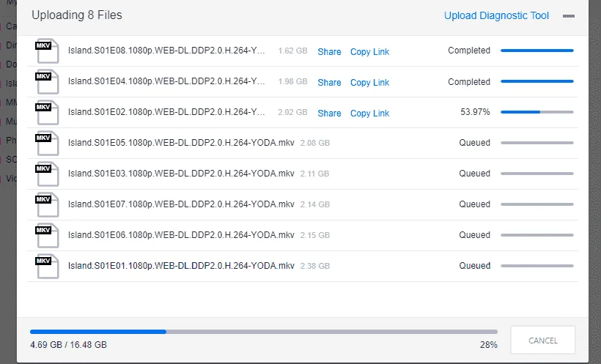Click the queued progress bar for Island.S01E05
This screenshot has height=364, width=601.
click(537, 143)
